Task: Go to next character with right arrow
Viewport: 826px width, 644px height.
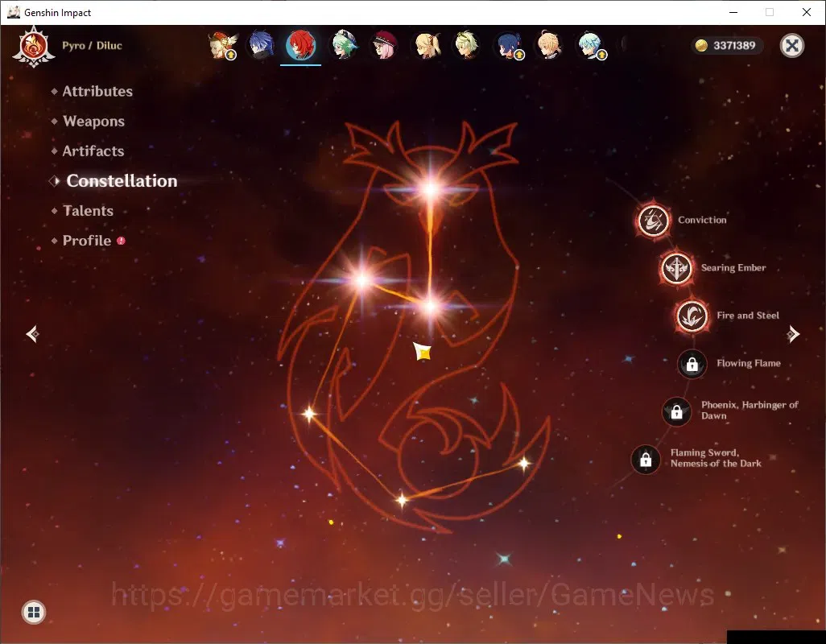Action: click(x=793, y=334)
